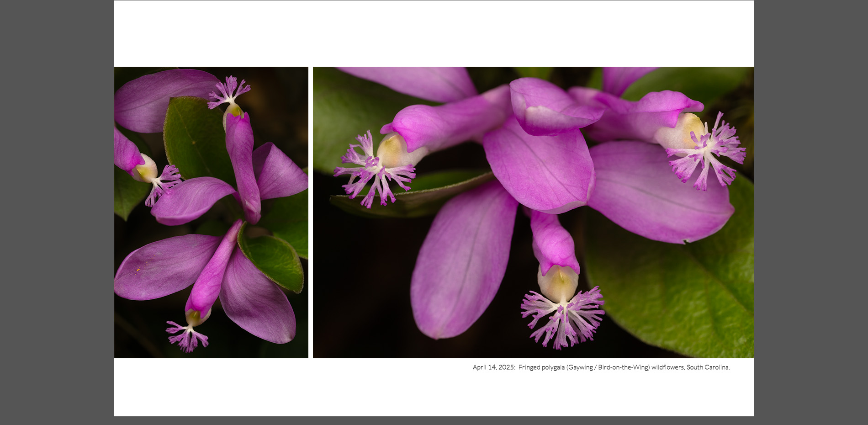Click the gray margin right of the page
The image size is (868, 425).
(810, 212)
